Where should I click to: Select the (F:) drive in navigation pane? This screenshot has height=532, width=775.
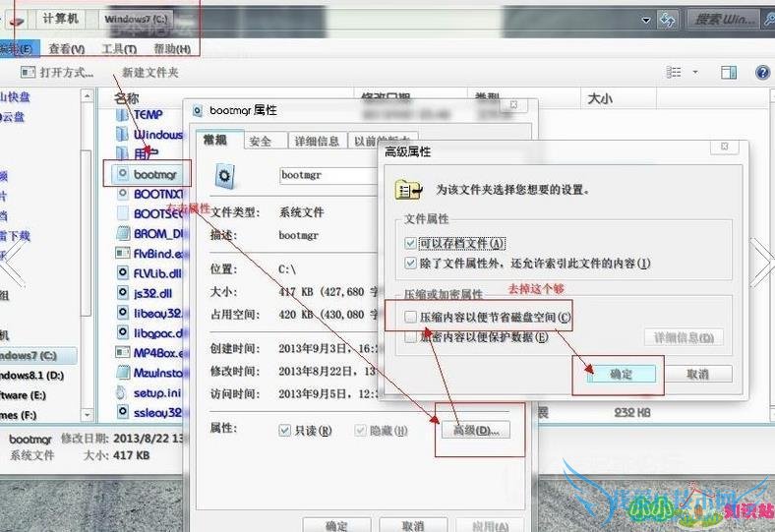click(x=19, y=415)
